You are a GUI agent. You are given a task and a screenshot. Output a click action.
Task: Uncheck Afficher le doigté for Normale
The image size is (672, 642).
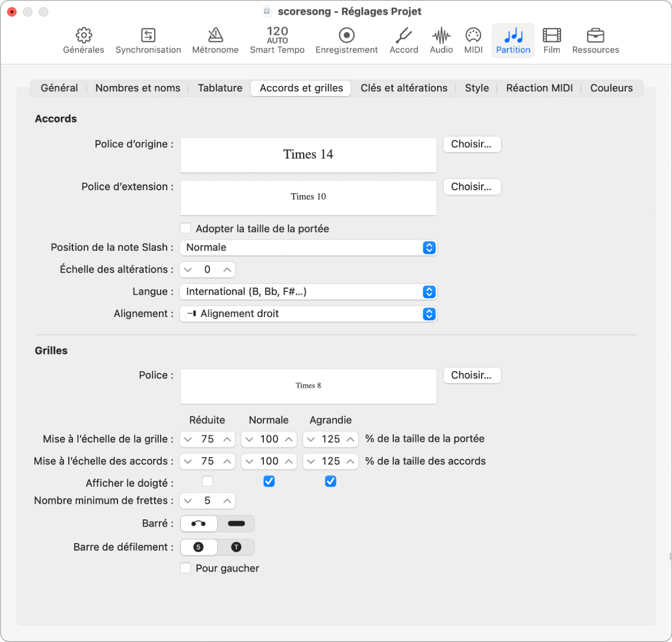pyautogui.click(x=269, y=481)
